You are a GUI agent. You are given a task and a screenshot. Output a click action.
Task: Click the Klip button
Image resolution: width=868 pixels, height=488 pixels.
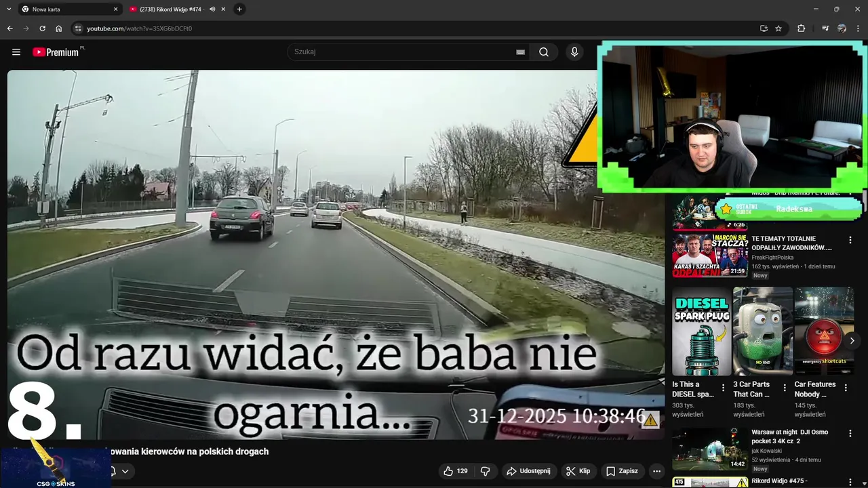(x=578, y=471)
